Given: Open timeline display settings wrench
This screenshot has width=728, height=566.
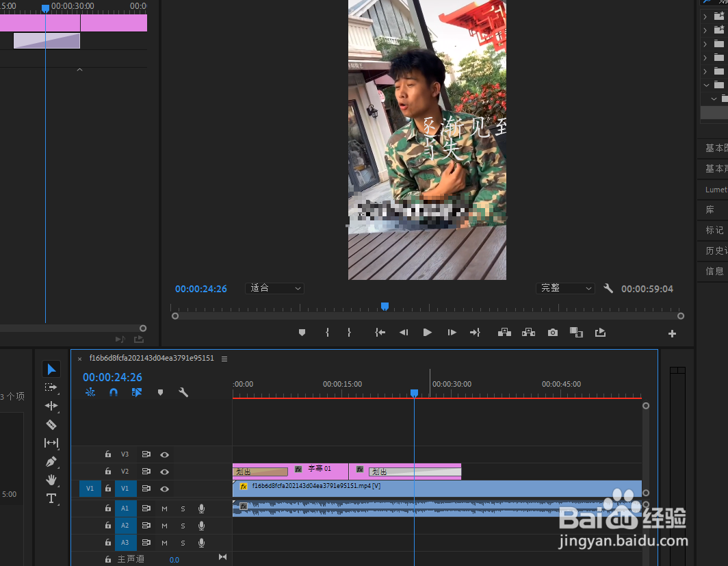Looking at the screenshot, I should pos(183,392).
